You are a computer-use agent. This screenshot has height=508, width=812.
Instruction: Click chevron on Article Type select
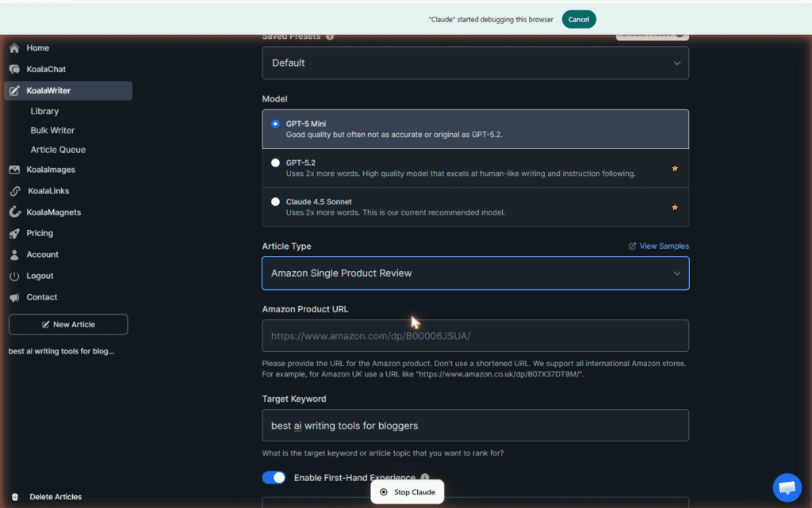(677, 273)
